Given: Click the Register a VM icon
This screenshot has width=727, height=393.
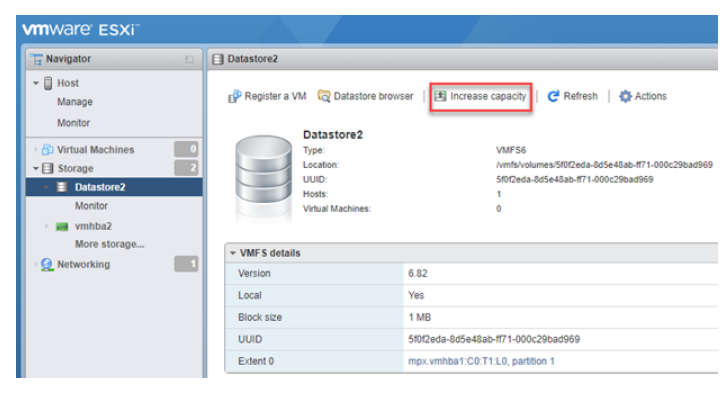Looking at the screenshot, I should tap(235, 96).
